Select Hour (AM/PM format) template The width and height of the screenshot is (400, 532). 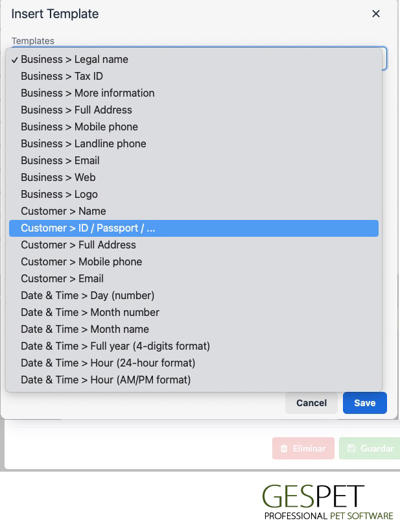click(194, 380)
